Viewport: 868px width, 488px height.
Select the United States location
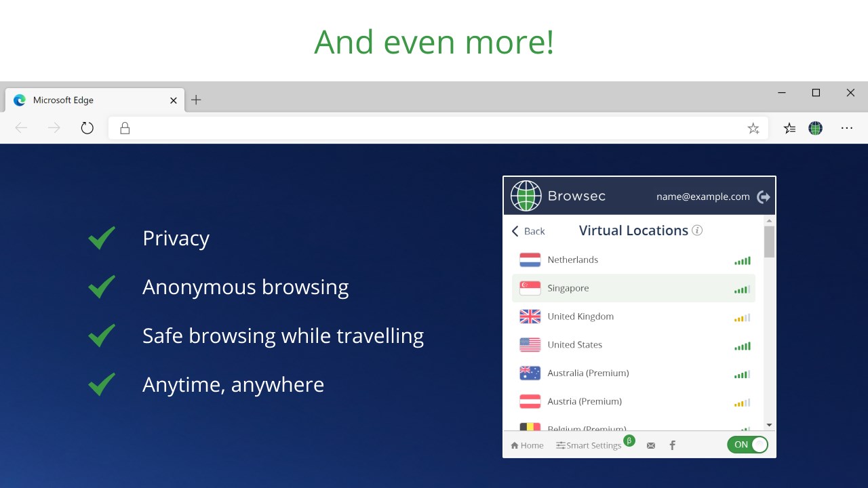(x=633, y=345)
